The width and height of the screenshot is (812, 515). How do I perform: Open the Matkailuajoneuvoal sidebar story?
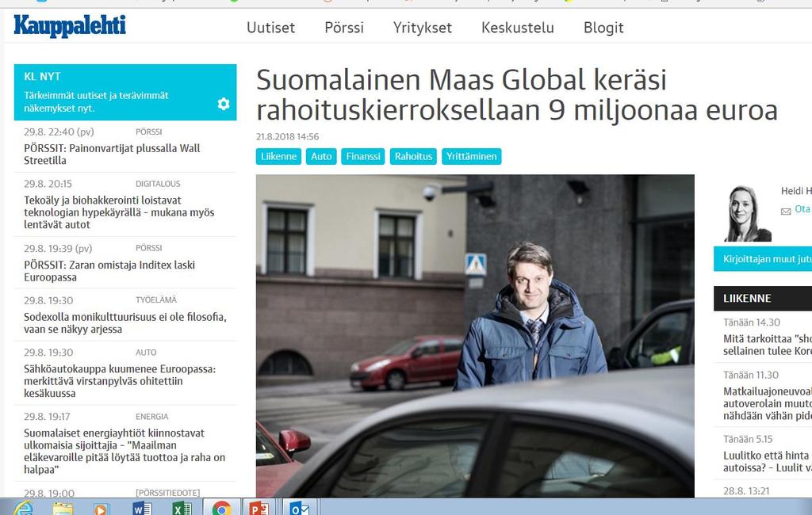tap(768, 403)
